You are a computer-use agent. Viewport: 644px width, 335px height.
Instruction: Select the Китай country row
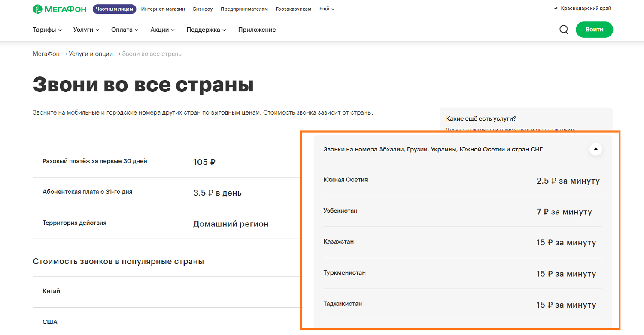tap(167, 292)
